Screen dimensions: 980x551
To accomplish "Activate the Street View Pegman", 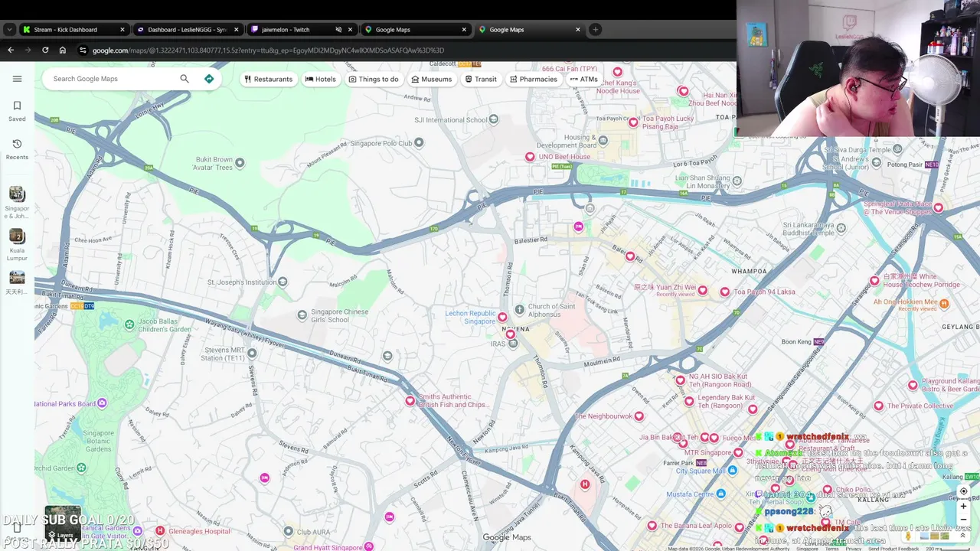I will 909,536.
